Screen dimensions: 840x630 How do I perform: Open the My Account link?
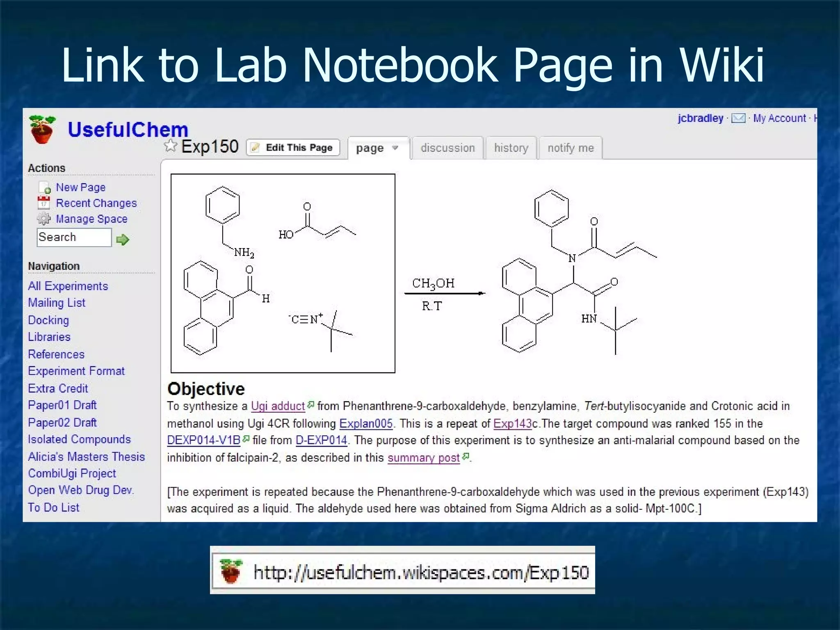780,118
